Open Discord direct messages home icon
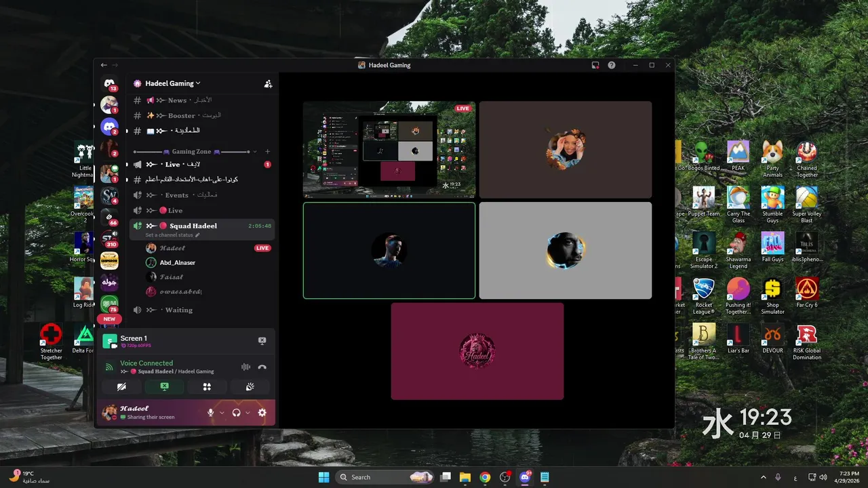 [x=108, y=83]
